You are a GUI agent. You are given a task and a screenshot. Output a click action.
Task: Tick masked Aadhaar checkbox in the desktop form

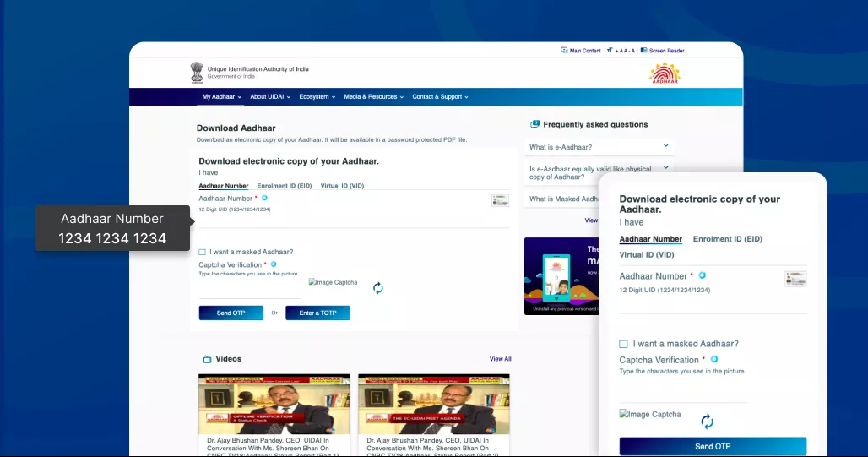tap(203, 252)
